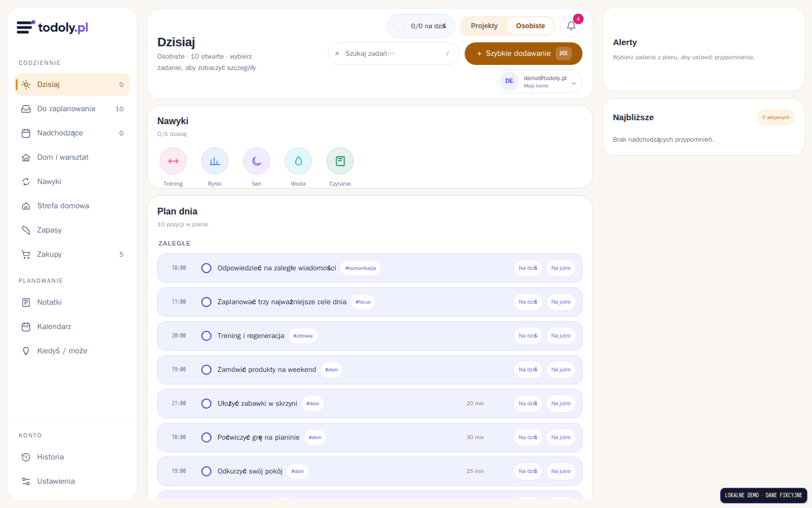Click the DE account avatar
The width and height of the screenshot is (812, 508).
[x=509, y=81]
